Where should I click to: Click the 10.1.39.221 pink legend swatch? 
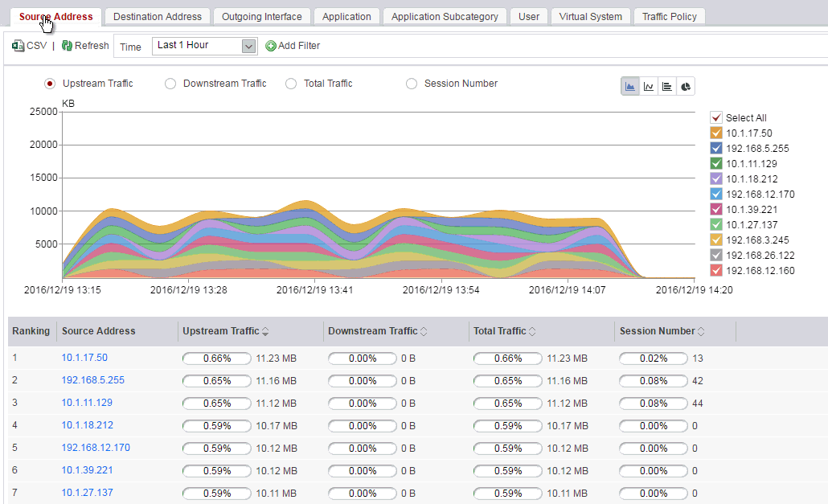[716, 210]
